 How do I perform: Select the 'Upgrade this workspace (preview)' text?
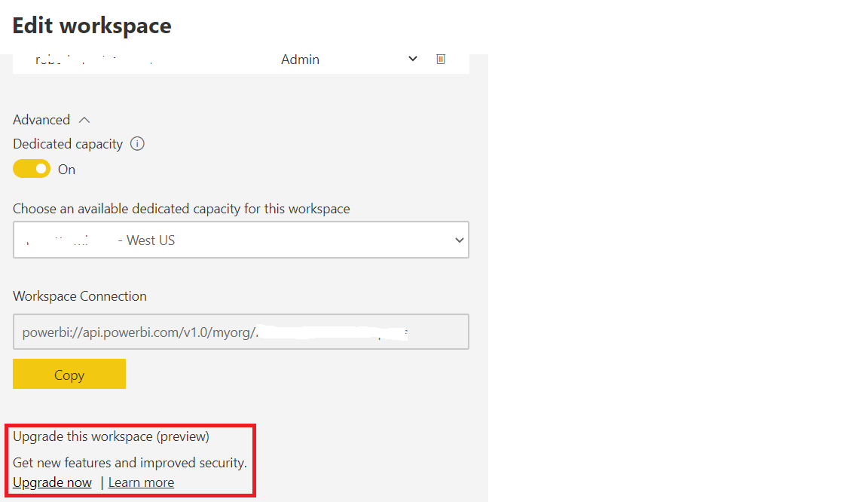(111, 436)
